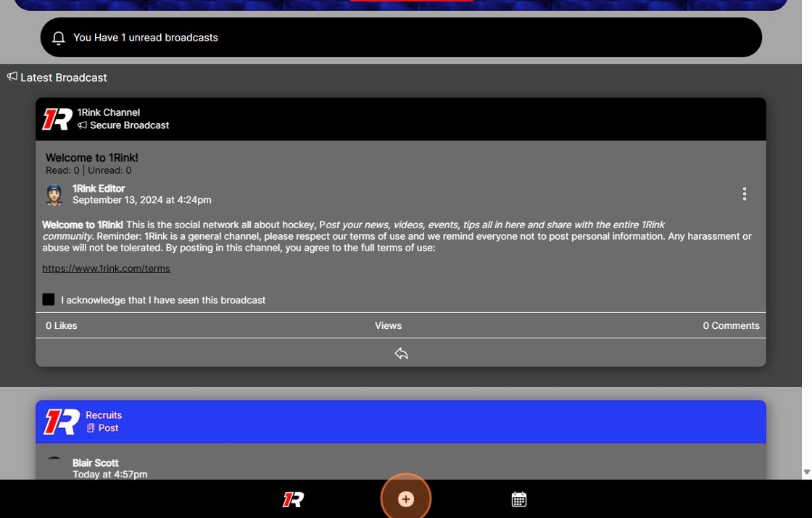Click the Read: 0 | Unread: 0 counter
Viewport: 812px width, 518px height.
[88, 170]
